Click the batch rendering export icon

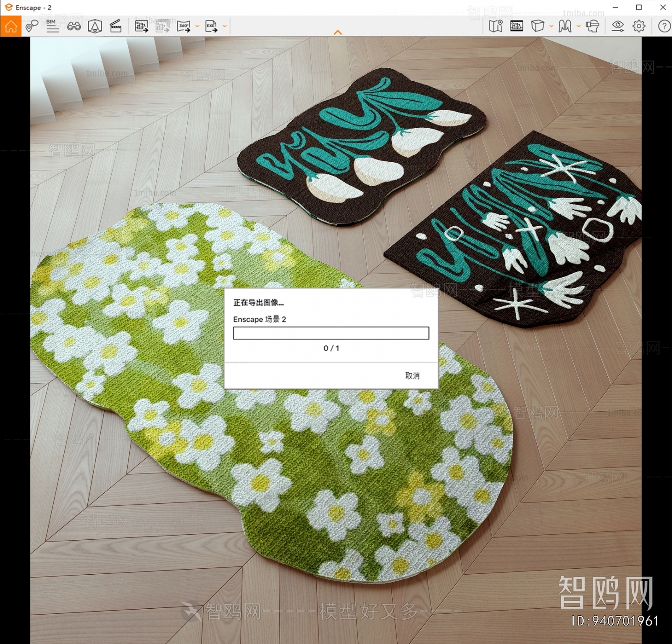pos(162,26)
